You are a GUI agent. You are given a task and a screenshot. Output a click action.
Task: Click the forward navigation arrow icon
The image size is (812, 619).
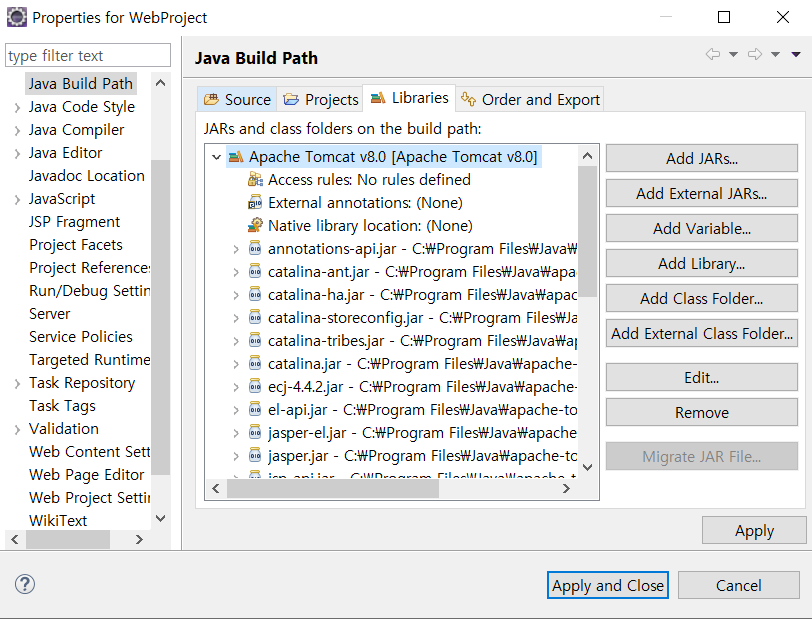pyautogui.click(x=755, y=54)
